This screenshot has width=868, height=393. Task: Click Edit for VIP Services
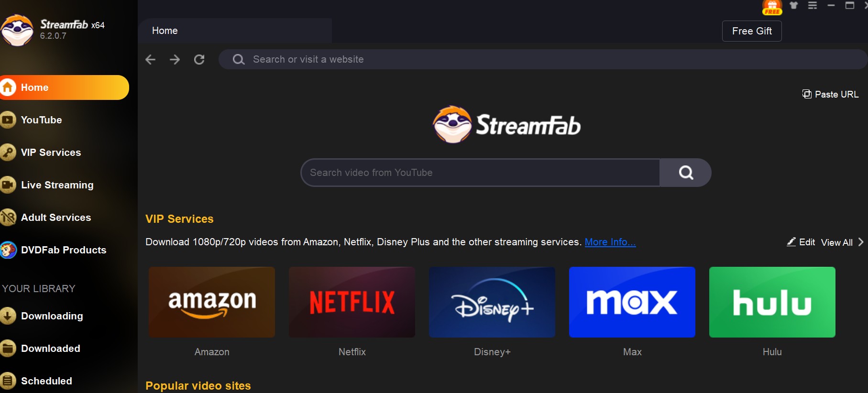[x=801, y=242]
